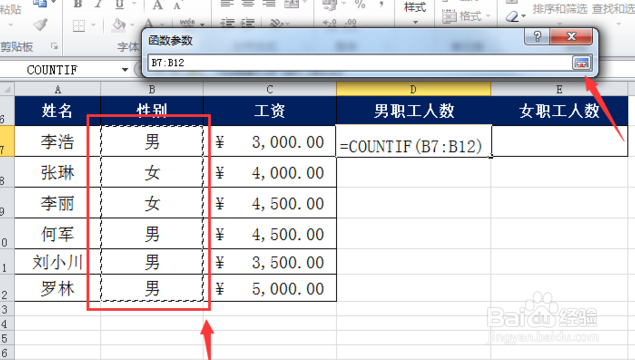Decrease decimal places
The height and width of the screenshot is (360, 635).
[x=349, y=23]
